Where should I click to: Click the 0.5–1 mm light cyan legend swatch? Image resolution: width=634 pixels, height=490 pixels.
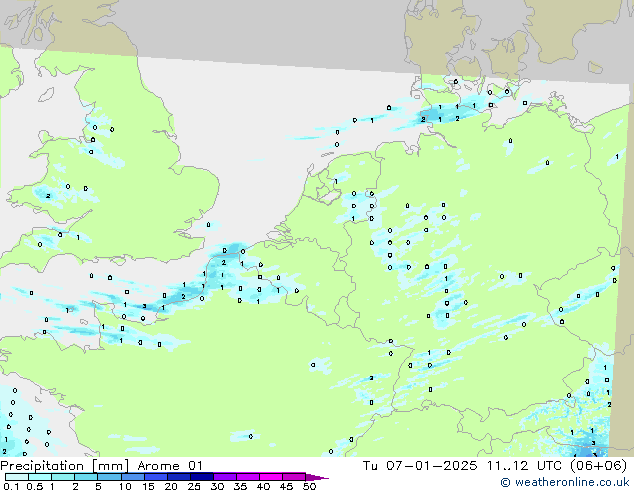click(40, 477)
